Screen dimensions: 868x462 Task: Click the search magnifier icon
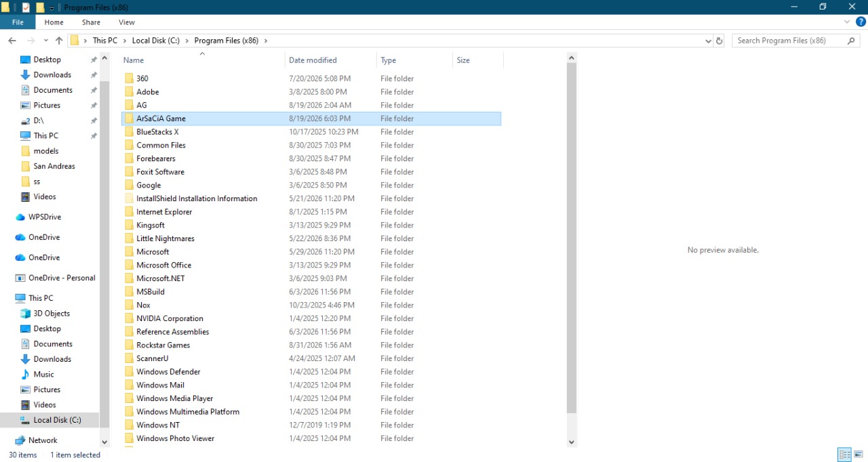pos(852,41)
